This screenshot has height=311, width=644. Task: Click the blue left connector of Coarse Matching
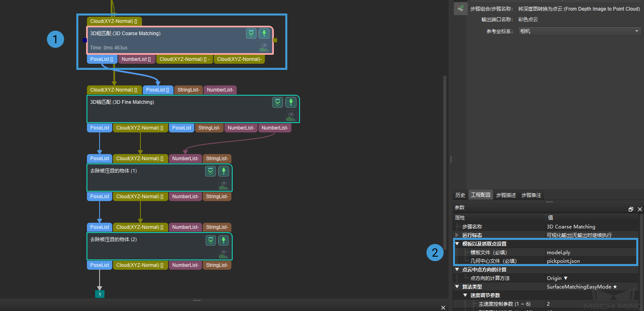[x=85, y=40]
